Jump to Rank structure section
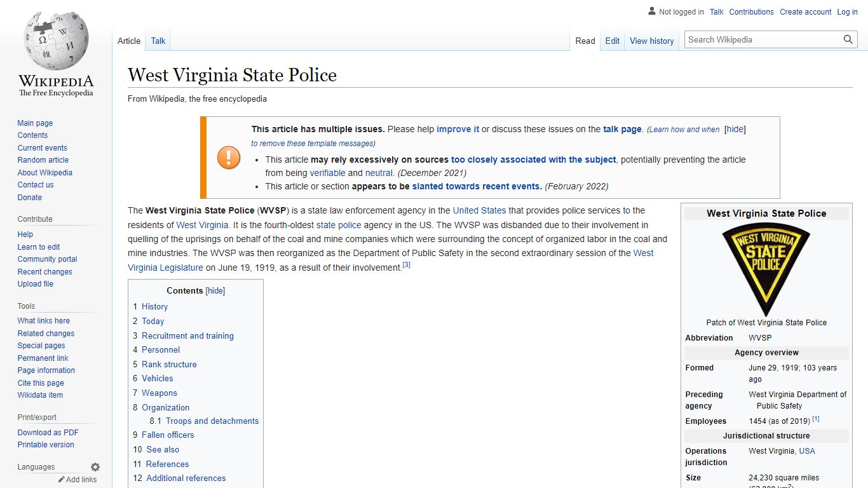The height and width of the screenshot is (488, 868). 169,364
